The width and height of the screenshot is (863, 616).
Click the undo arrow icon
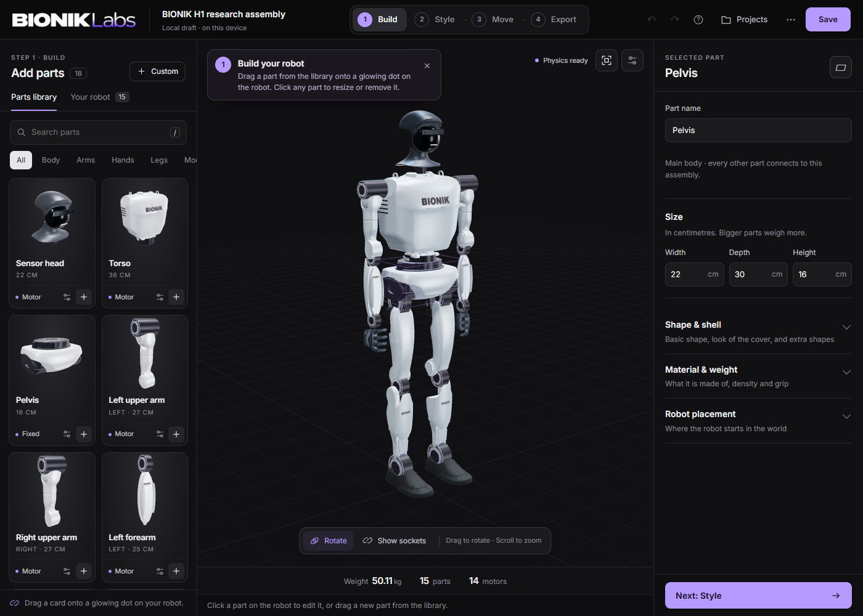coord(652,20)
